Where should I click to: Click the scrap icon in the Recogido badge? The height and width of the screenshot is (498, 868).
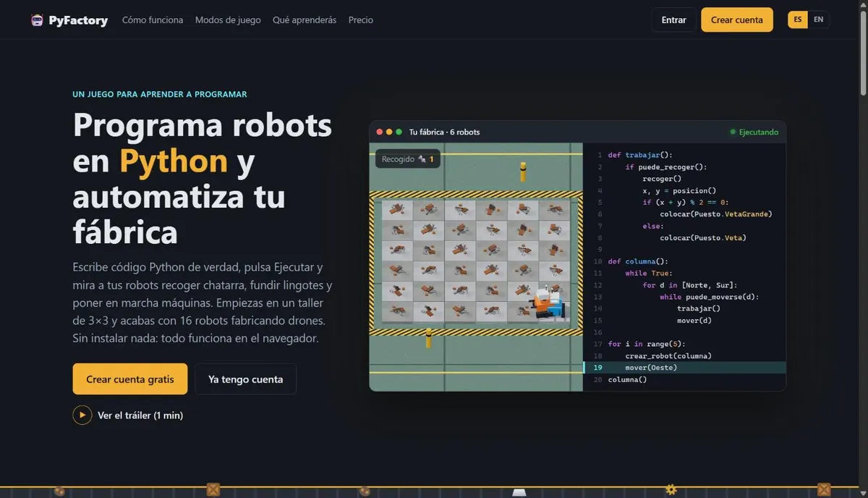(x=422, y=159)
